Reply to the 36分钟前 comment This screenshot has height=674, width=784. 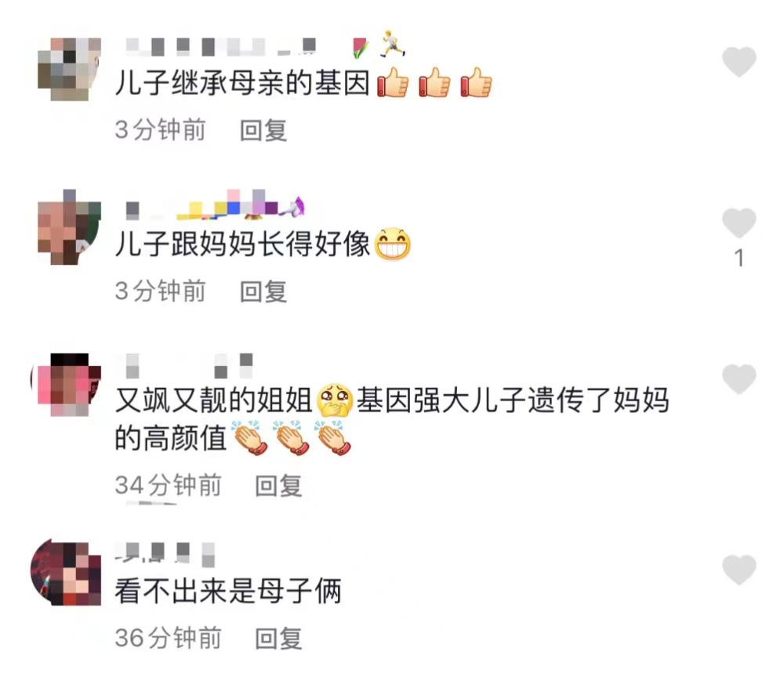click(278, 639)
